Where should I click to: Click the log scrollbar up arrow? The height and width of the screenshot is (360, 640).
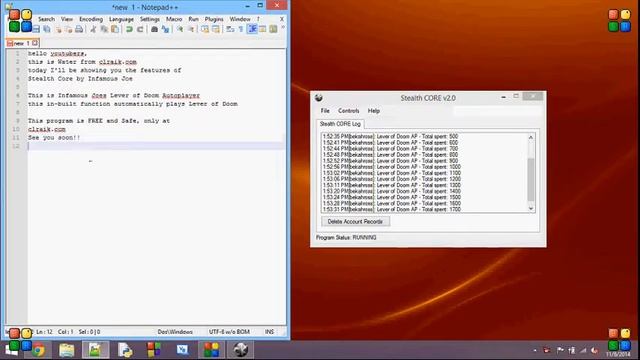point(531,137)
